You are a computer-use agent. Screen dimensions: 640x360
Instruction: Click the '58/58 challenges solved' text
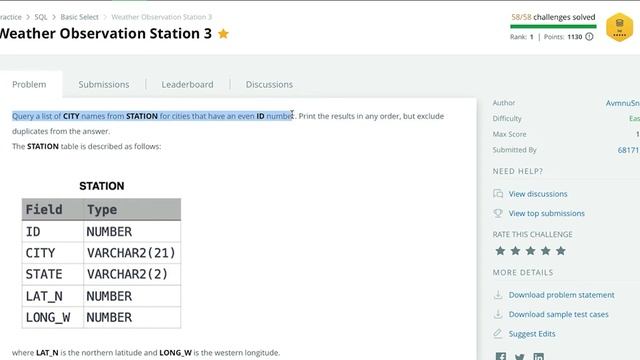coord(553,17)
